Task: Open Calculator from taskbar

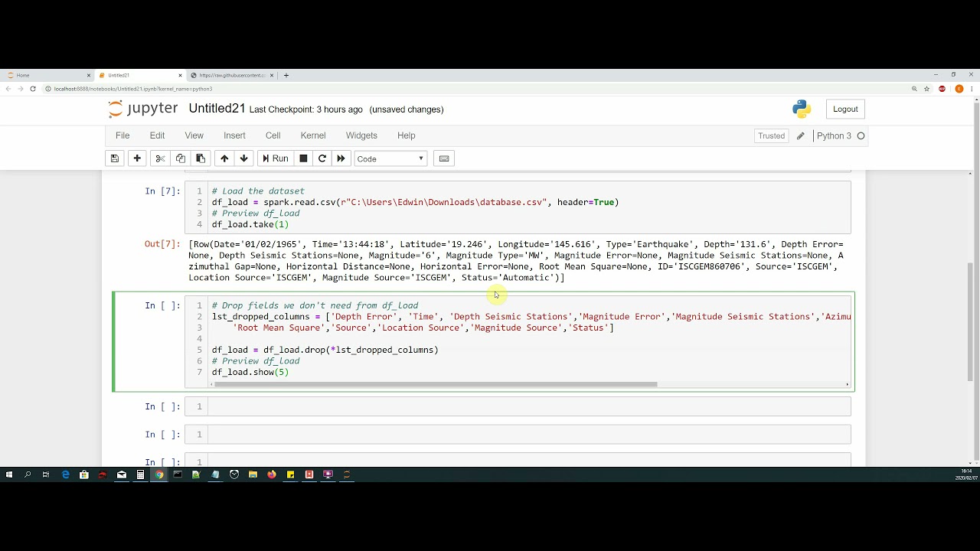Action: tap(140, 474)
